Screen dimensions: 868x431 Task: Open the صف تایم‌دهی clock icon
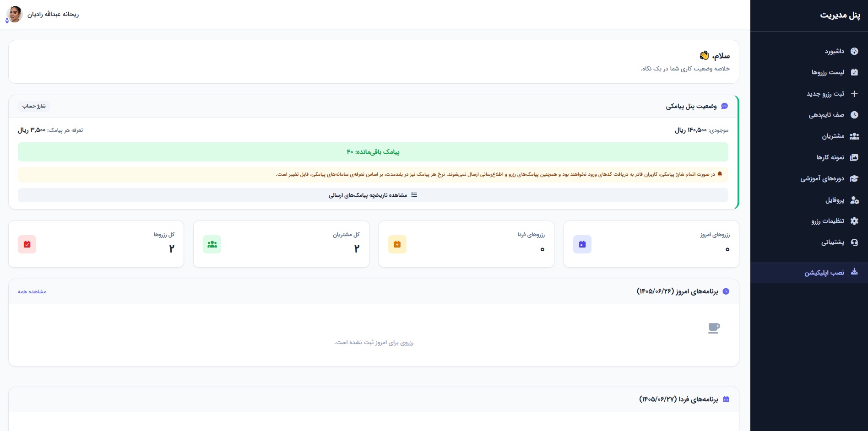pyautogui.click(x=854, y=115)
